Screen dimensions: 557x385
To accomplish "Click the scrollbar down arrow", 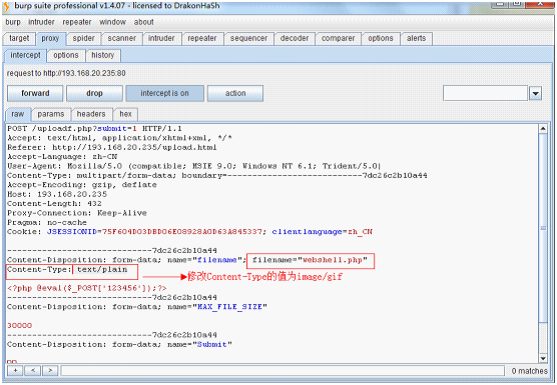I will (543, 358).
